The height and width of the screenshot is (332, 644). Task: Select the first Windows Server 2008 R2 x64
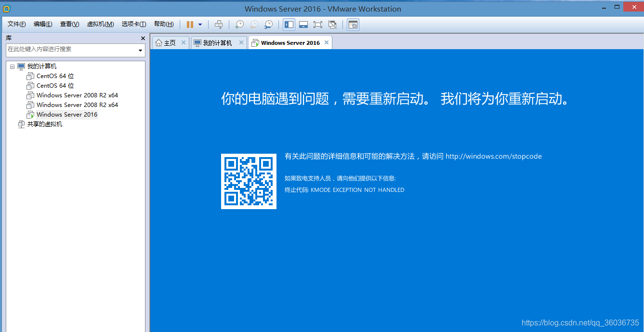pos(77,95)
